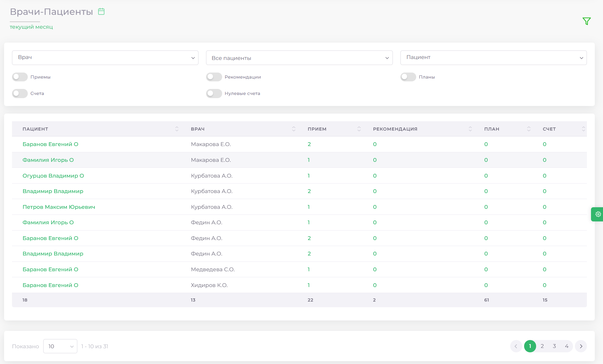Enable the Счета toggle

(20, 93)
